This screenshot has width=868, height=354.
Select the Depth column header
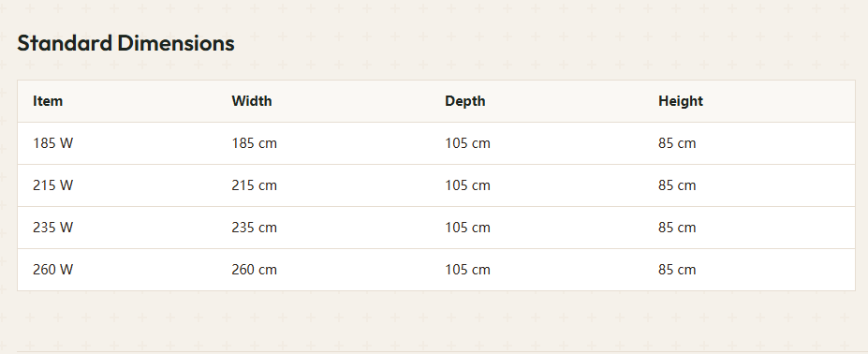click(465, 101)
